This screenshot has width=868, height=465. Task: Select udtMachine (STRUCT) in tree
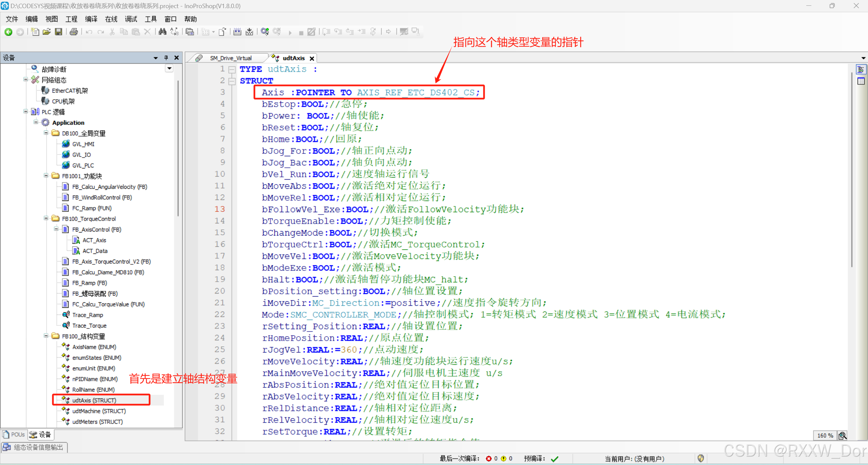click(x=99, y=411)
